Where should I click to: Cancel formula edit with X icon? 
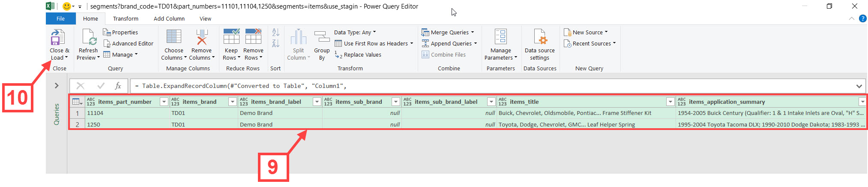[x=80, y=86]
